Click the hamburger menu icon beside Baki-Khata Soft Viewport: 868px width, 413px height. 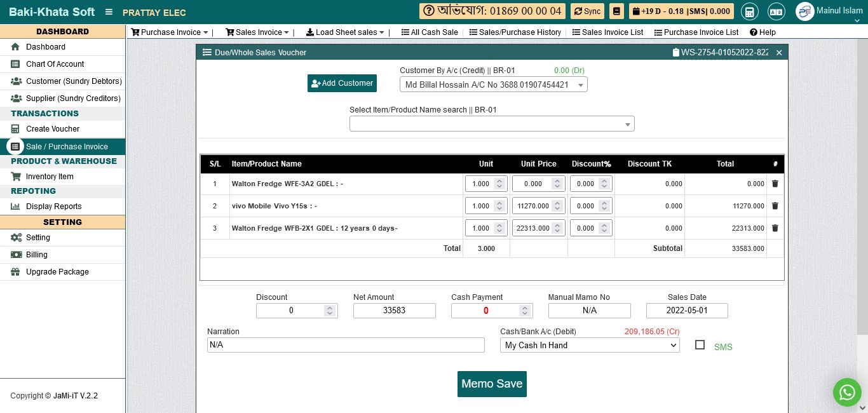[109, 12]
